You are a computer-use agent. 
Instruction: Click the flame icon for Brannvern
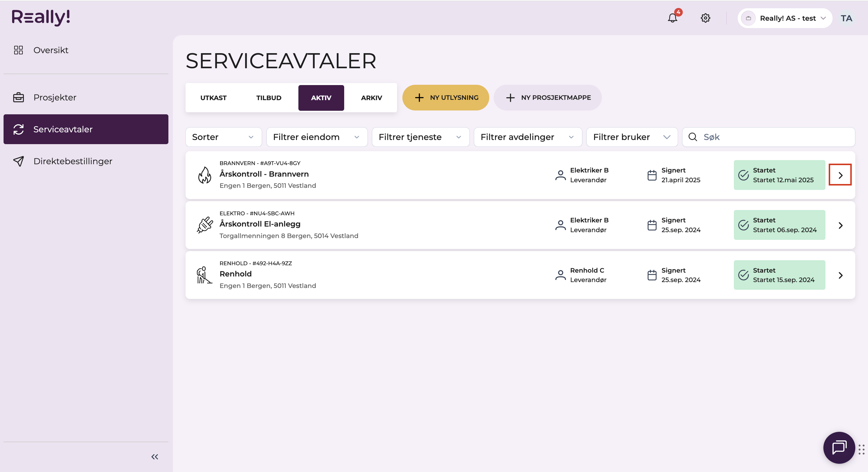pos(204,175)
